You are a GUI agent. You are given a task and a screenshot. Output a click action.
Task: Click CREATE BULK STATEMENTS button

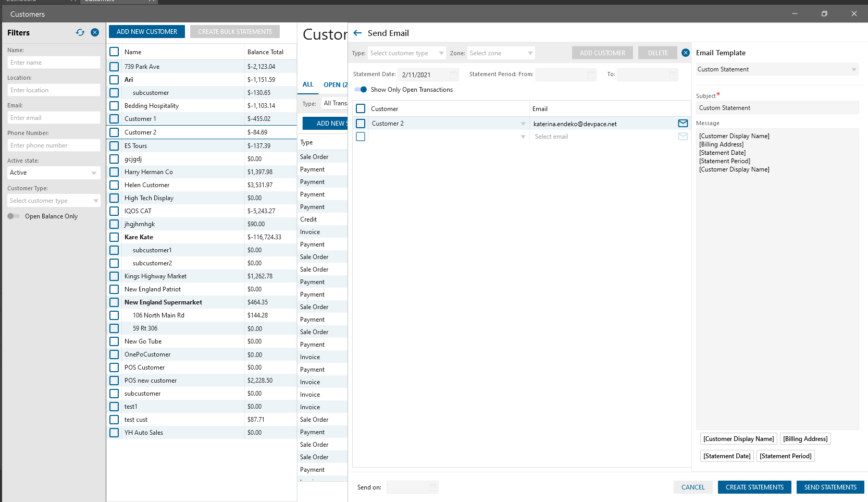coord(235,32)
